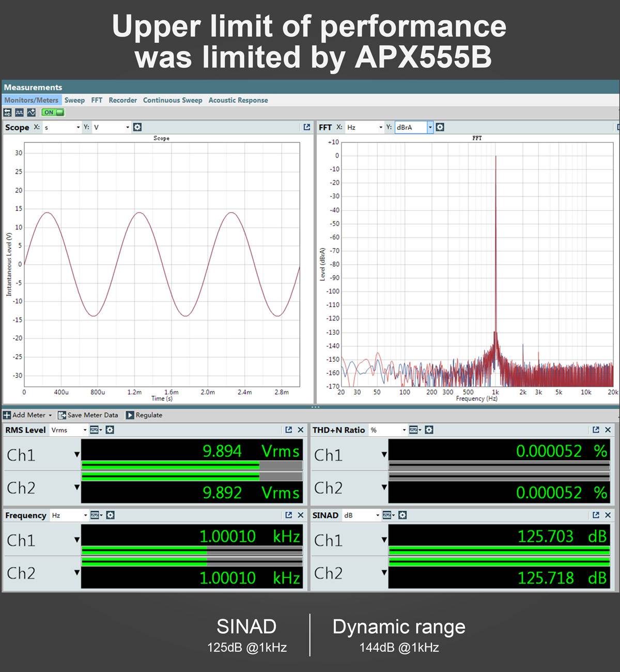Image resolution: width=620 pixels, height=672 pixels.
Task: Open the FFT Y axis dBrA dropdown
Action: point(429,127)
